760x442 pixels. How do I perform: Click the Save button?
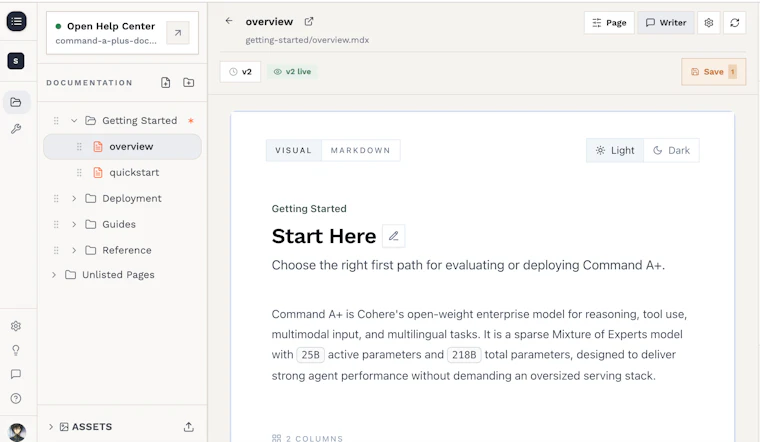click(x=713, y=72)
